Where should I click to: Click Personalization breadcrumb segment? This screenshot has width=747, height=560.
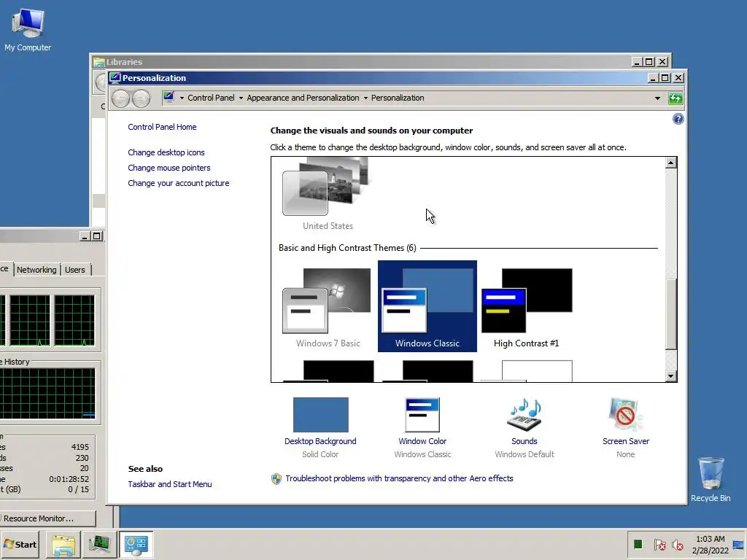(x=398, y=98)
